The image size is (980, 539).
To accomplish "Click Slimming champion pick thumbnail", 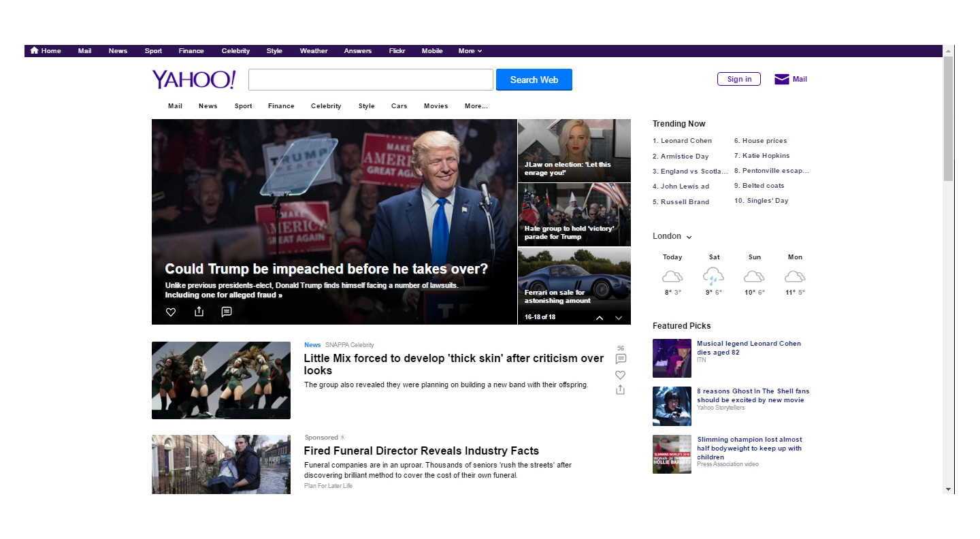I will coord(672,454).
